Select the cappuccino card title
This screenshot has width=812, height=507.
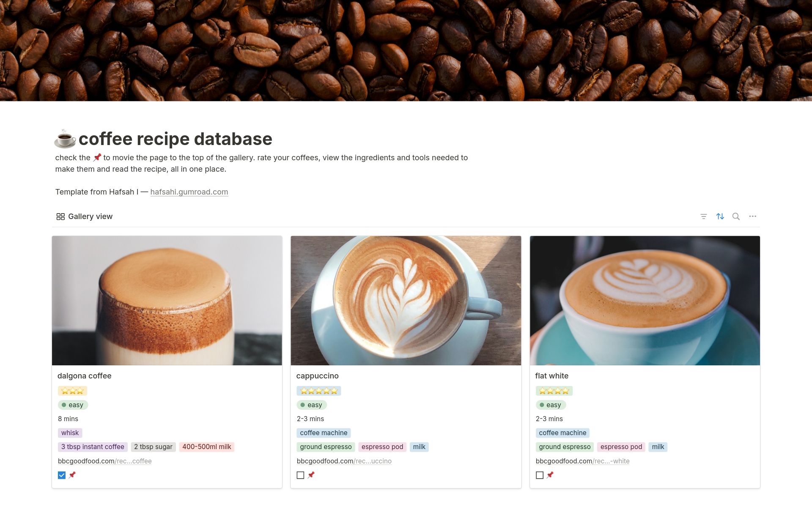click(318, 375)
